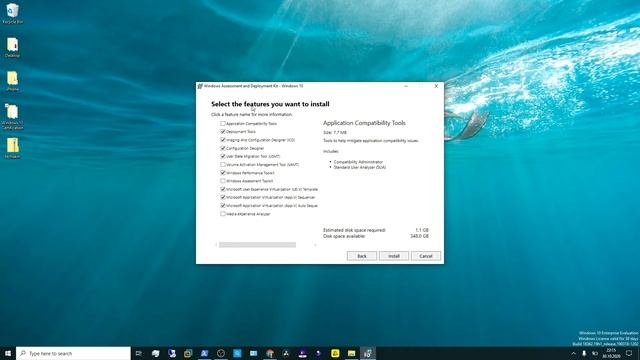
Task: Click the yellow square taskbar icon
Action: click(335, 353)
